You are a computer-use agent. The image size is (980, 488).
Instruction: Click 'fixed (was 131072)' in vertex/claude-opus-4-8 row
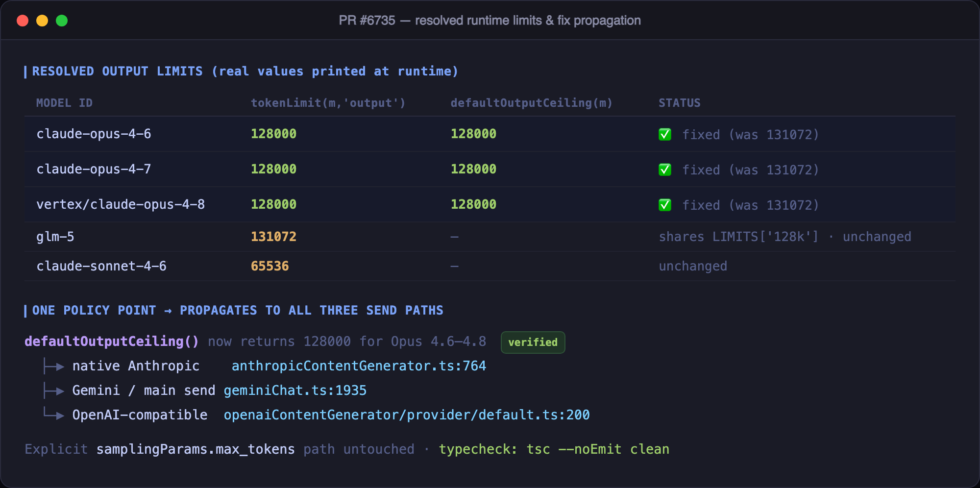751,205
